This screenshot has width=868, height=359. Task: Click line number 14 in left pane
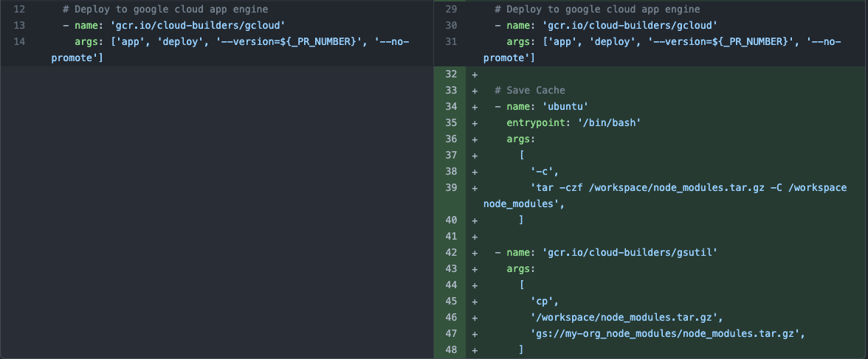click(x=19, y=41)
